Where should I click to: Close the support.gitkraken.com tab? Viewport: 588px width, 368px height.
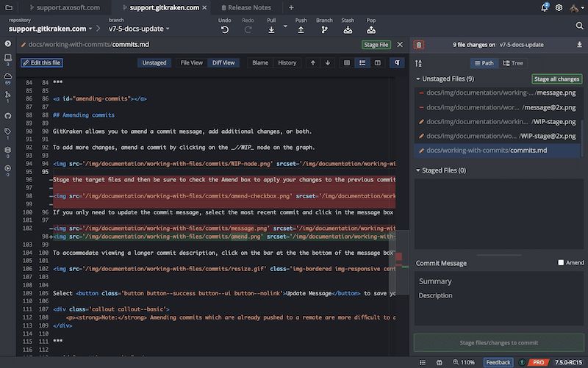coord(204,7)
